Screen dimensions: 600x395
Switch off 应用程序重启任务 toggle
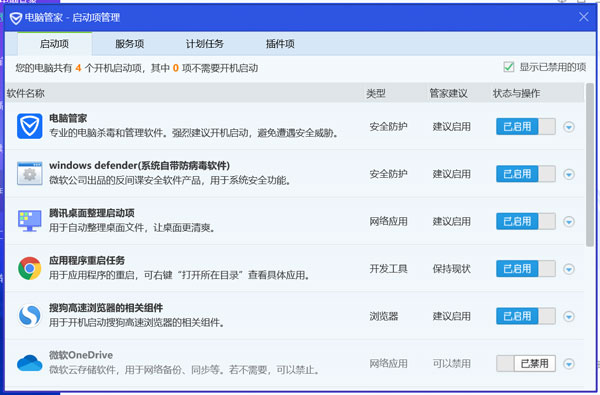click(x=526, y=269)
